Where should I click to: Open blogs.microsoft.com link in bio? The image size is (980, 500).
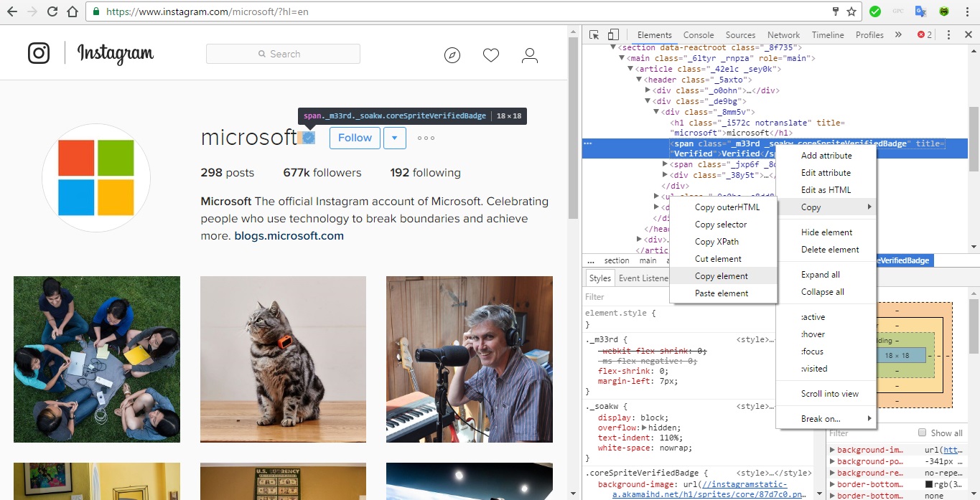pyautogui.click(x=289, y=235)
